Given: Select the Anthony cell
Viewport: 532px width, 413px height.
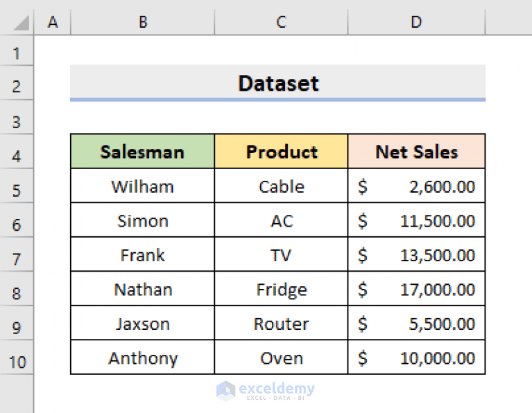Looking at the screenshot, I should tap(142, 357).
